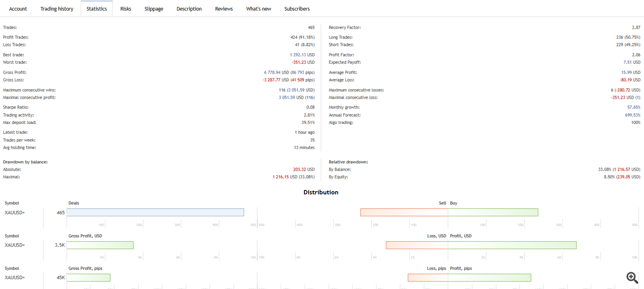644x289 pixels.
Task: Click the green Buy distribution bar
Action: pos(493,212)
